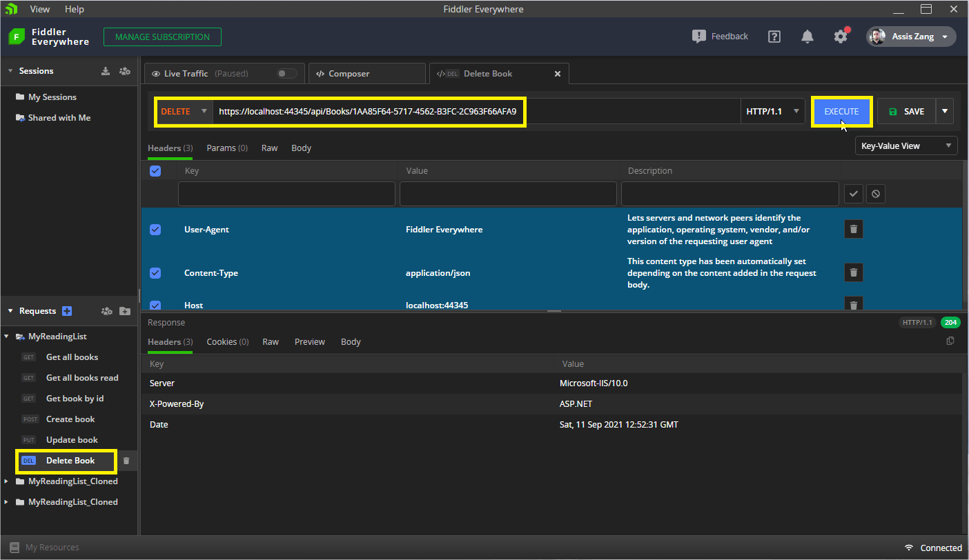Image resolution: width=969 pixels, height=560 pixels.
Task: Click the import sessions icon
Action: tap(105, 71)
